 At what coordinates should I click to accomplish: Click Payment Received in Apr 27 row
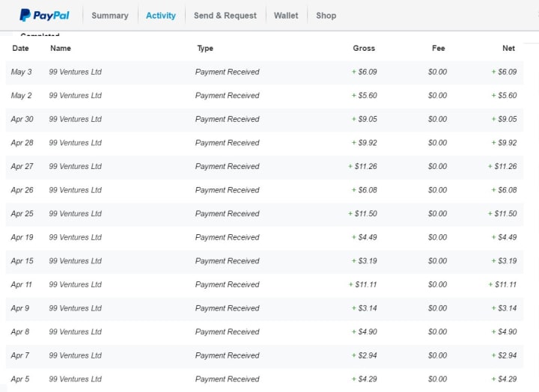point(228,166)
